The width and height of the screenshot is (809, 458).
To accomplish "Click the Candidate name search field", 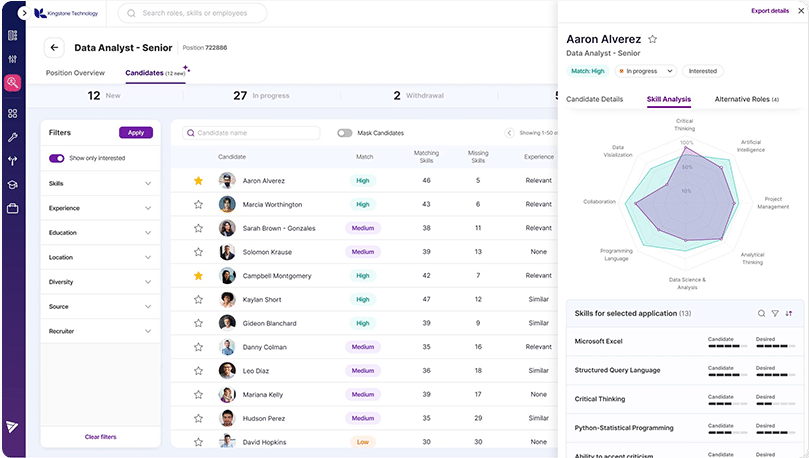I will pos(251,133).
